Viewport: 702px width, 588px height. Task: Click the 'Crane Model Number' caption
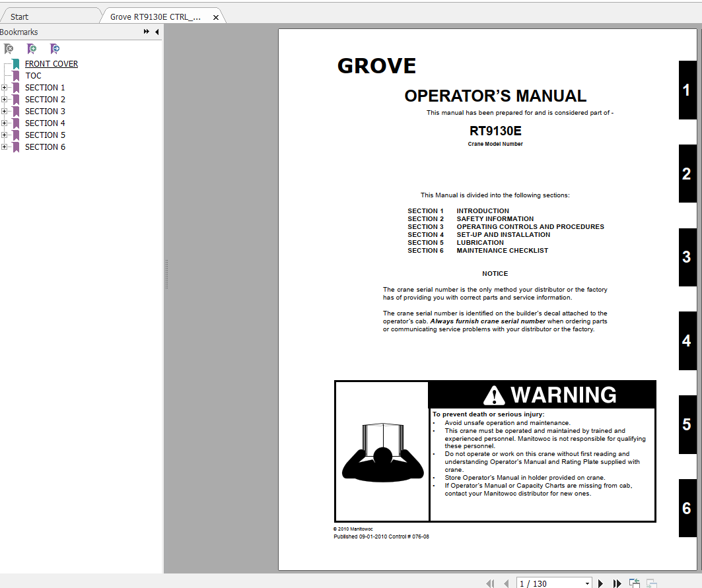click(x=495, y=144)
